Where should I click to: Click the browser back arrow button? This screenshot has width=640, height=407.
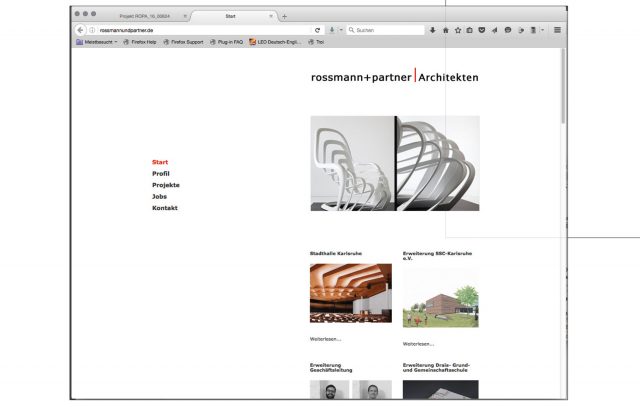80,30
